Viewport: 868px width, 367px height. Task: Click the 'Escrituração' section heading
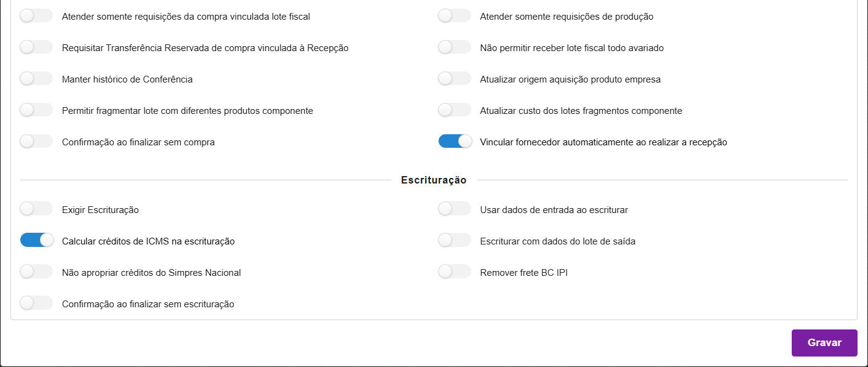[434, 180]
